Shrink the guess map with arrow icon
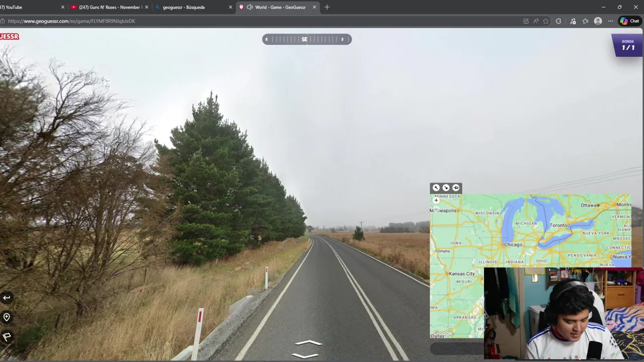644x362 pixels. coord(446,188)
